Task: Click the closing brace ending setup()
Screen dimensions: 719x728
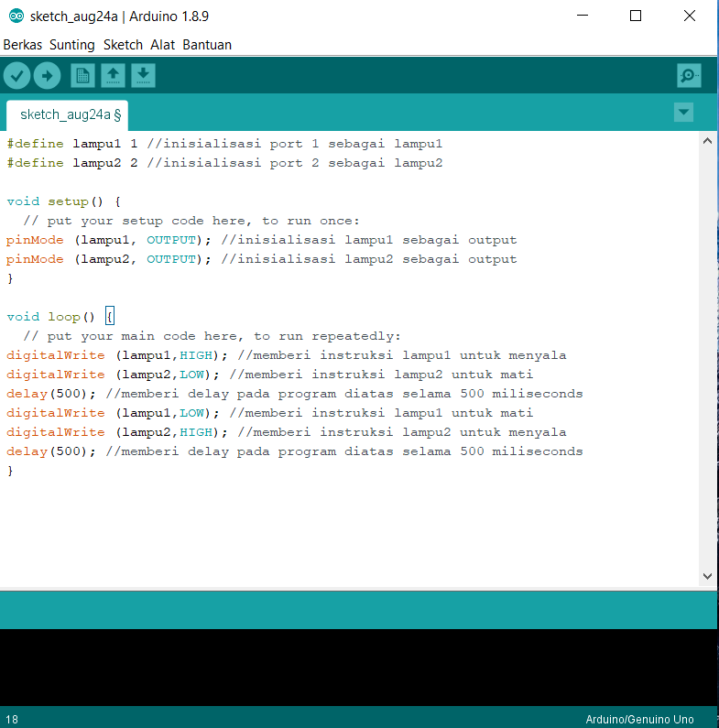Action: pyautogui.click(x=10, y=278)
